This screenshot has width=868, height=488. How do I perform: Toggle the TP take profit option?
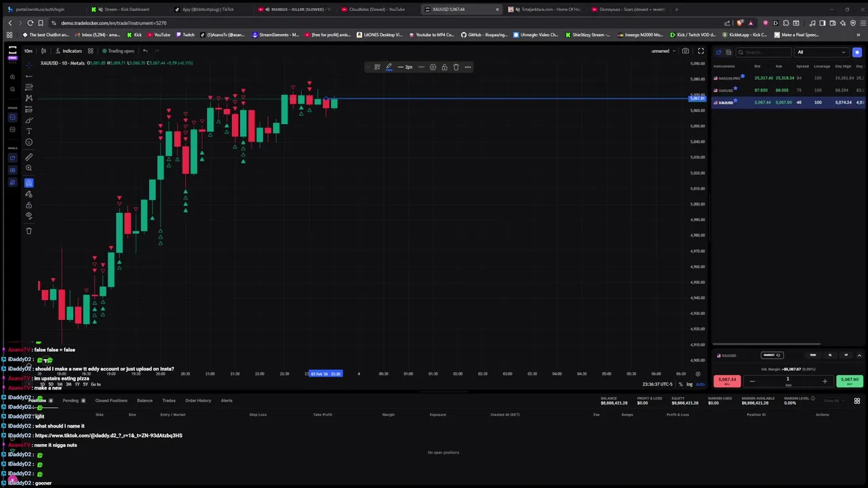pyautogui.click(x=846, y=355)
